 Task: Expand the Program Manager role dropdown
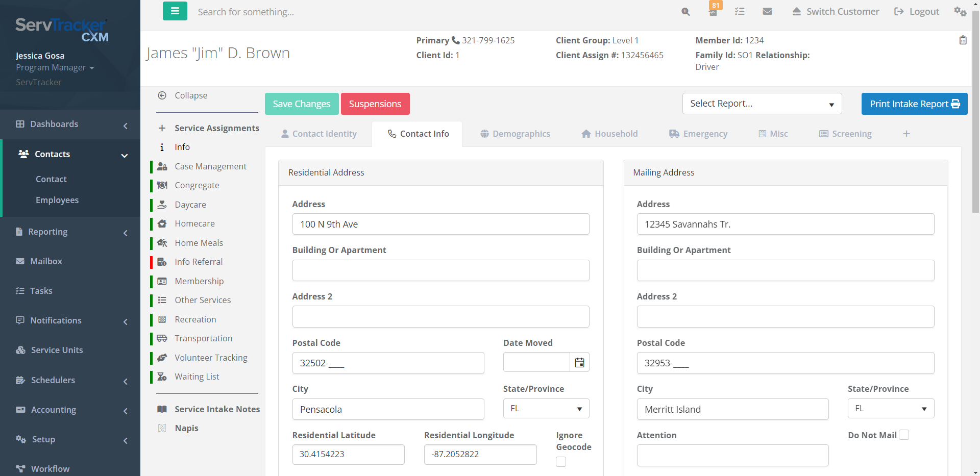[92, 67]
